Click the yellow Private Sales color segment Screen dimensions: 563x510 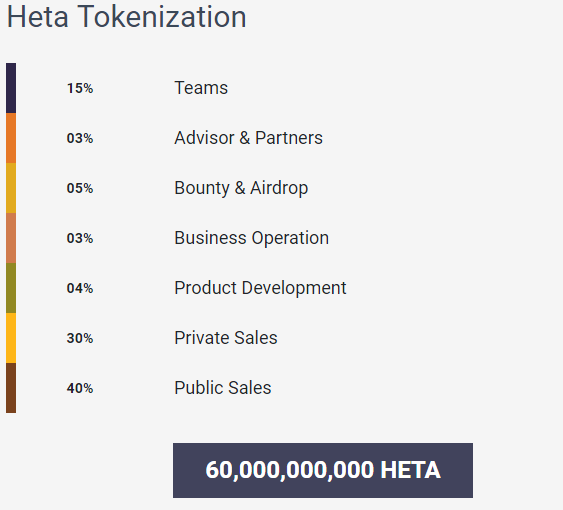[11, 338]
